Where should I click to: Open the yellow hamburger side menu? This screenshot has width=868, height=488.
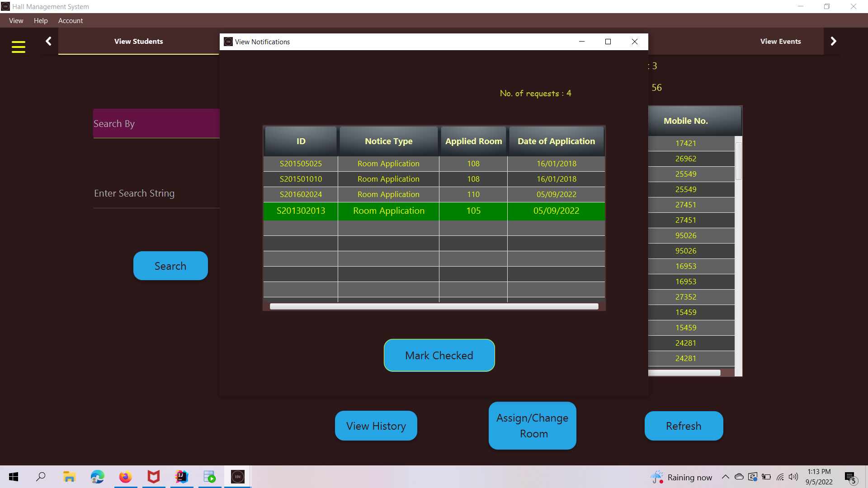(18, 47)
